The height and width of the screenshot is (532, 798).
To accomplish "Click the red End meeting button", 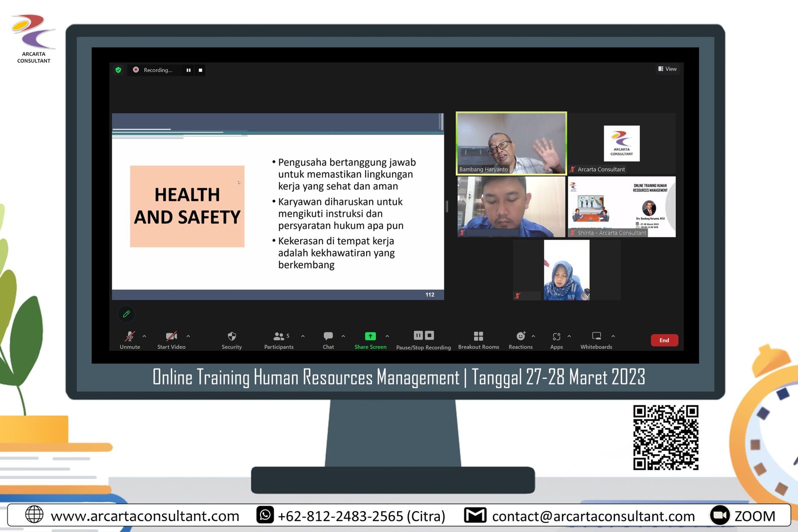I will pos(664,341).
